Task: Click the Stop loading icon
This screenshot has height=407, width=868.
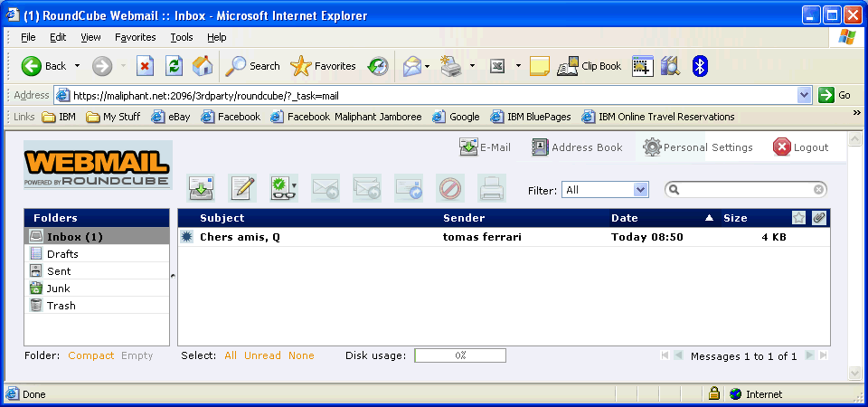Action: [x=145, y=66]
